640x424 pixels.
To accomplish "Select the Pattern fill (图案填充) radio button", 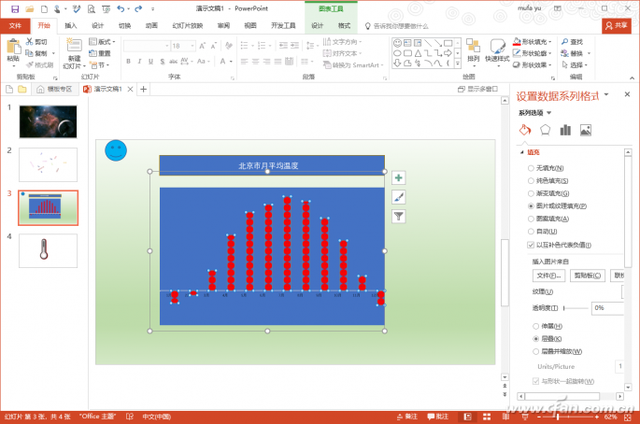I will [x=531, y=219].
